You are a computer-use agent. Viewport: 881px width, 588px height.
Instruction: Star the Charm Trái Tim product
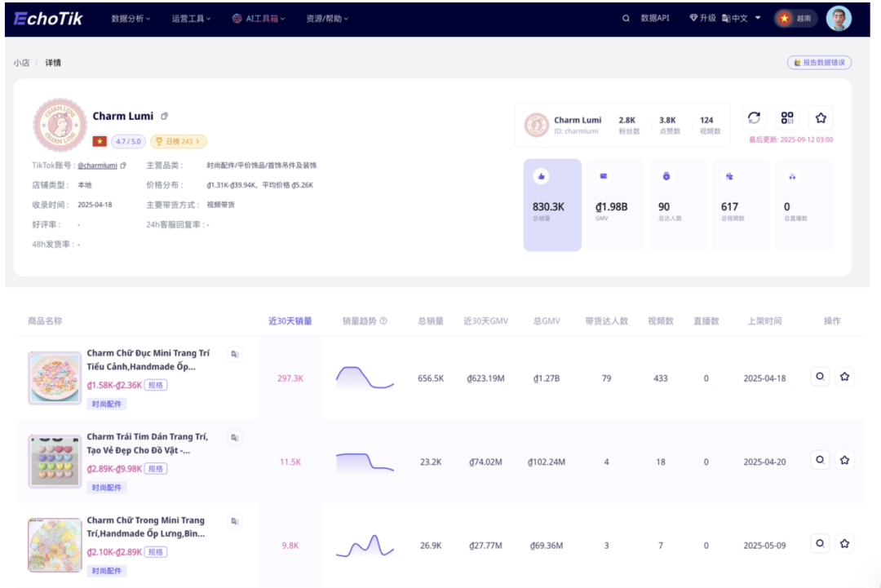(x=844, y=460)
